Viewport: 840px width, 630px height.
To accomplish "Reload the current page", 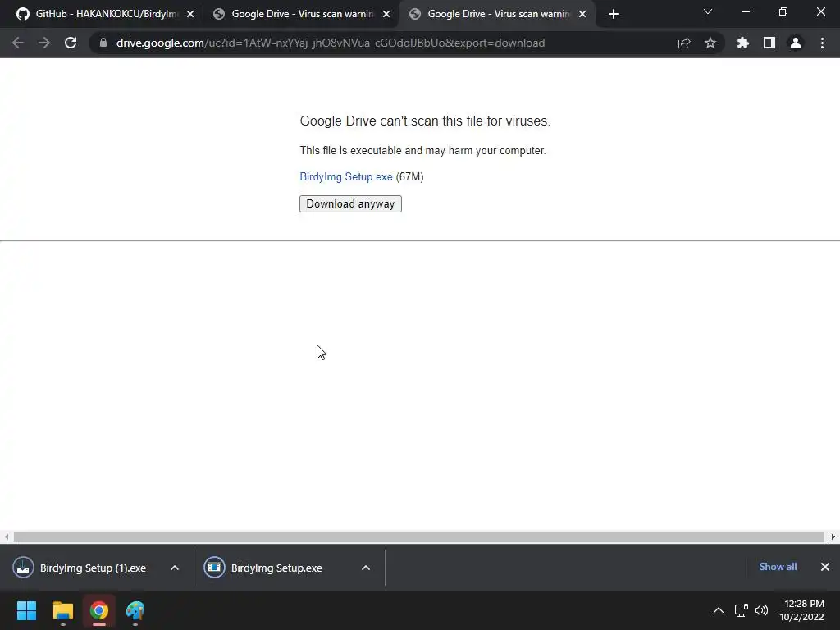I will [71, 43].
